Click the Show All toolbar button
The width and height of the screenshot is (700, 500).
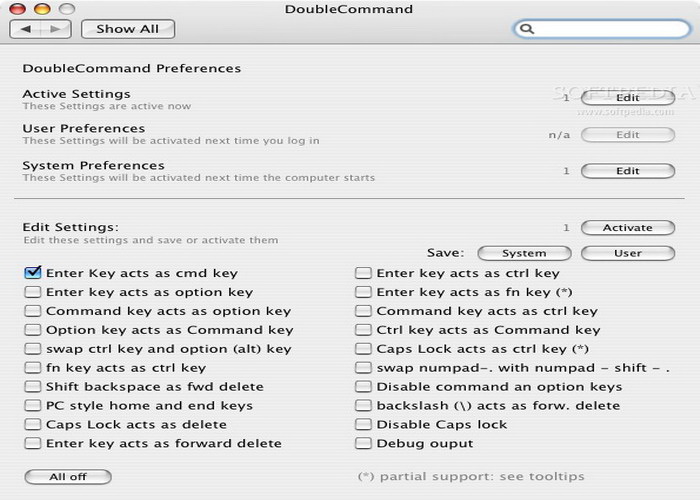pyautogui.click(x=127, y=29)
